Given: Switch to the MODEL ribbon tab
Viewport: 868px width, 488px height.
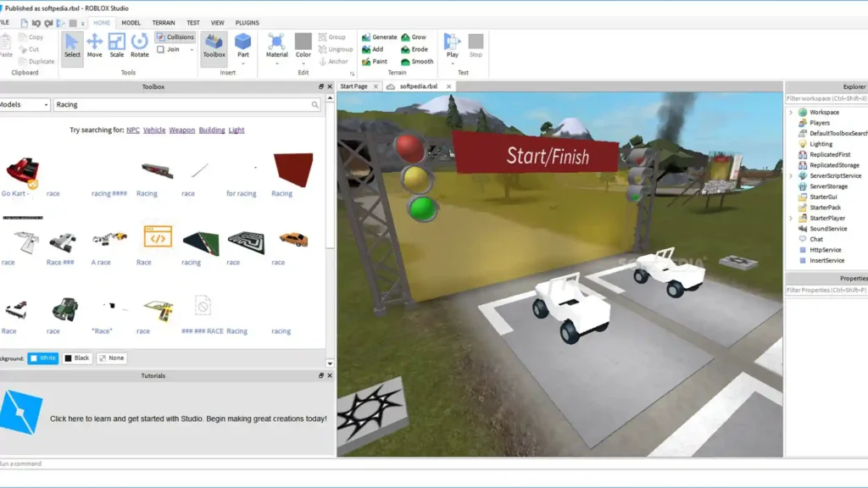Looking at the screenshot, I should click(131, 23).
